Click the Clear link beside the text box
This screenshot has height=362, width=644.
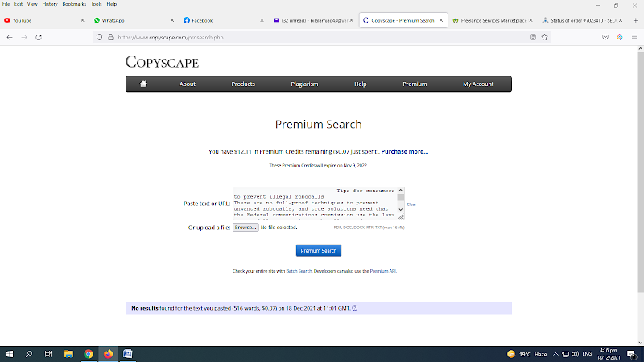point(411,204)
